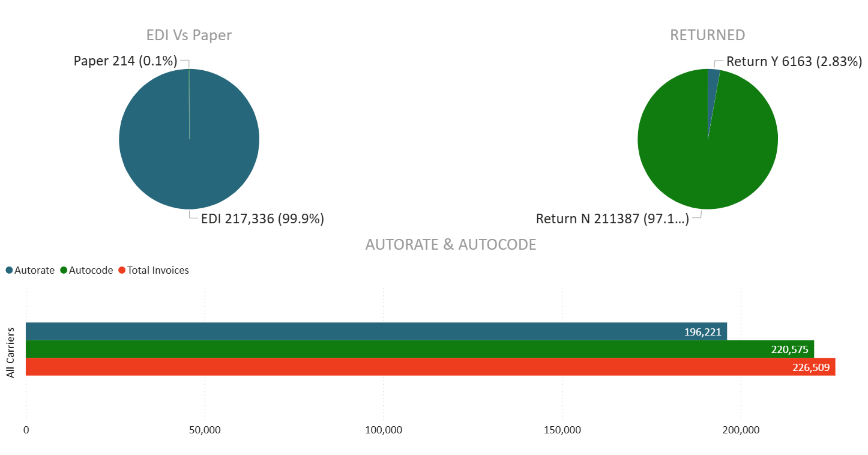Click the All Carriers axis category label
Viewport: 868px width, 455px height.
[10, 352]
